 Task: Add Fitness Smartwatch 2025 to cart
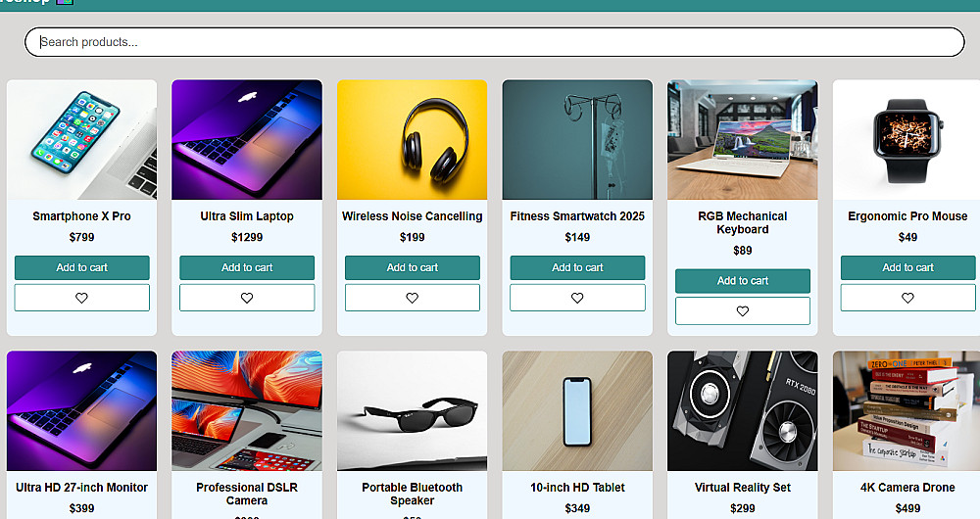pyautogui.click(x=577, y=267)
